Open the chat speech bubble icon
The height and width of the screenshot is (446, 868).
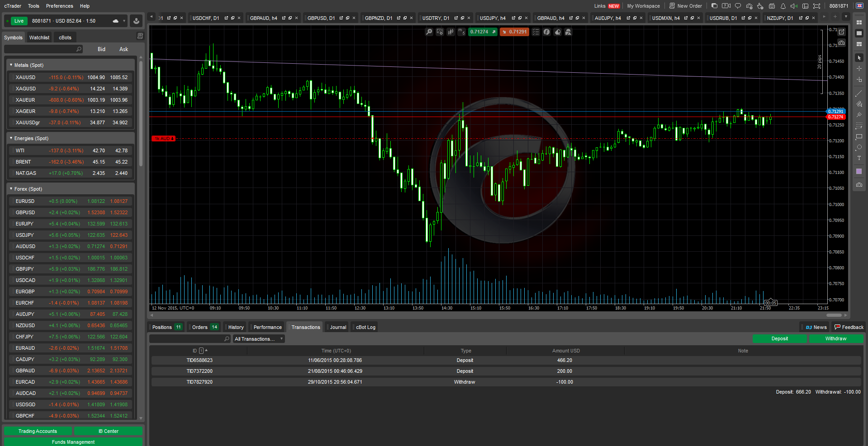pyautogui.click(x=738, y=6)
